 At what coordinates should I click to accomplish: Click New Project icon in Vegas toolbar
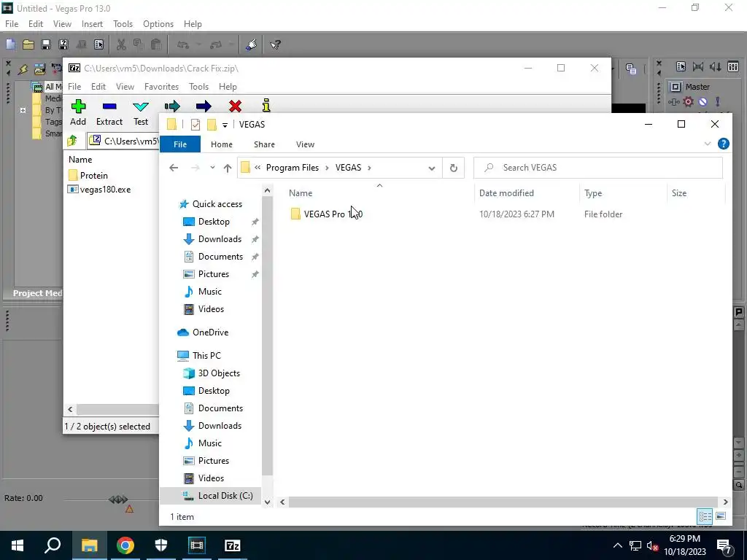coord(10,44)
